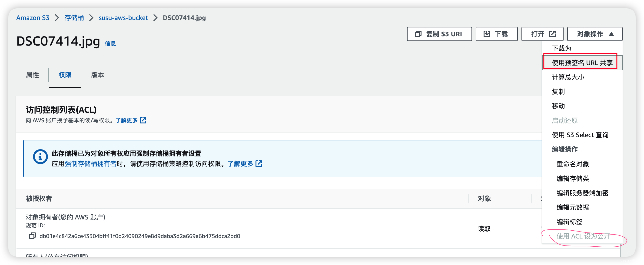Click the 信息 link next to the title
This screenshot has width=644, height=265.
coord(110,44)
